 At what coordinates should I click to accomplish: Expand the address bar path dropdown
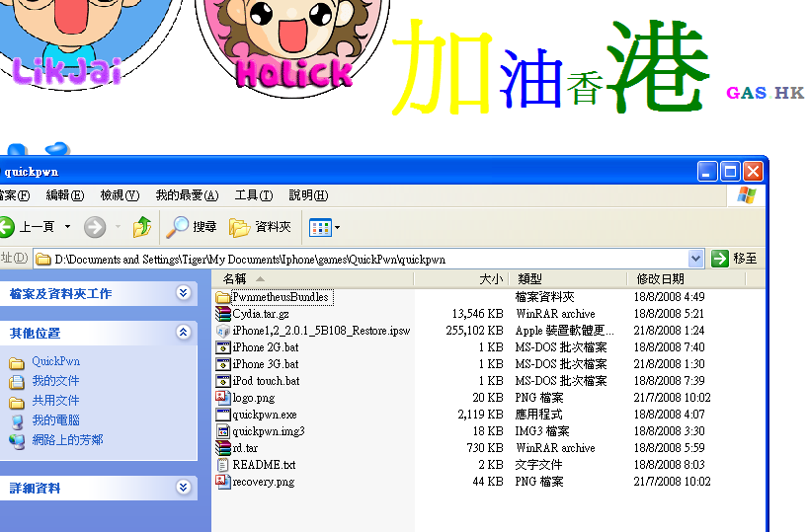(695, 259)
